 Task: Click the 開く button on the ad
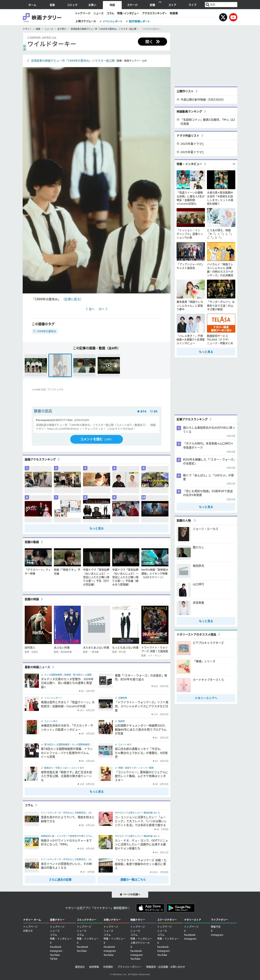[152, 42]
